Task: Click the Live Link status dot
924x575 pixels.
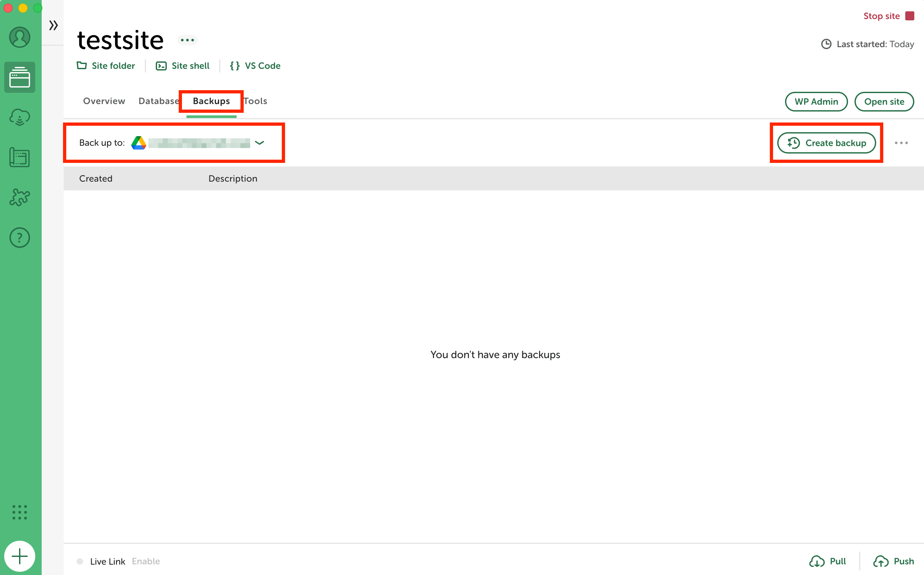Action: pyautogui.click(x=80, y=561)
